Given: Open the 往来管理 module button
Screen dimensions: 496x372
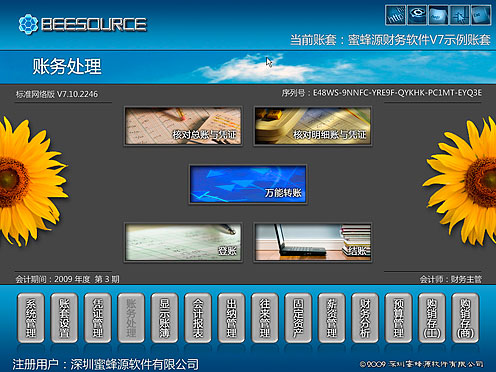Looking at the screenshot, I should coord(265,318).
